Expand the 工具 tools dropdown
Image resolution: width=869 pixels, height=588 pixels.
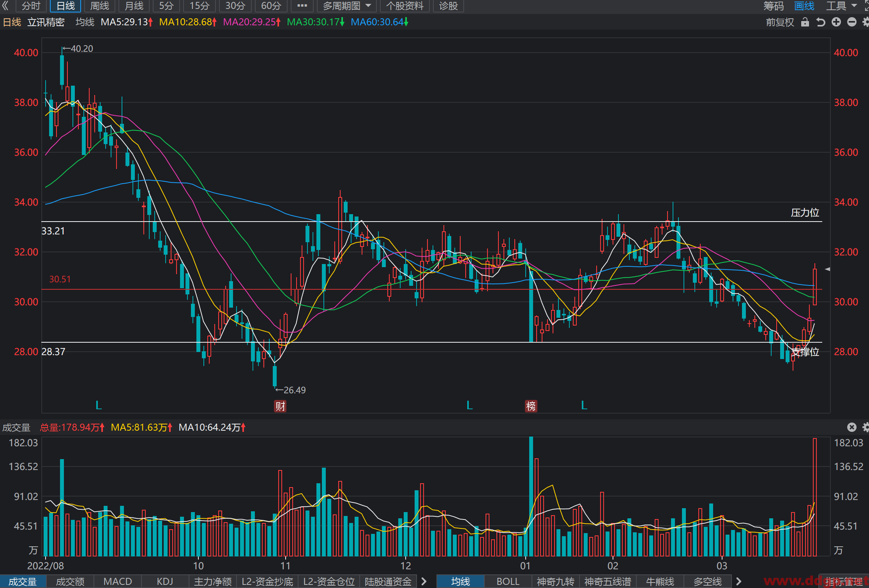841,6
